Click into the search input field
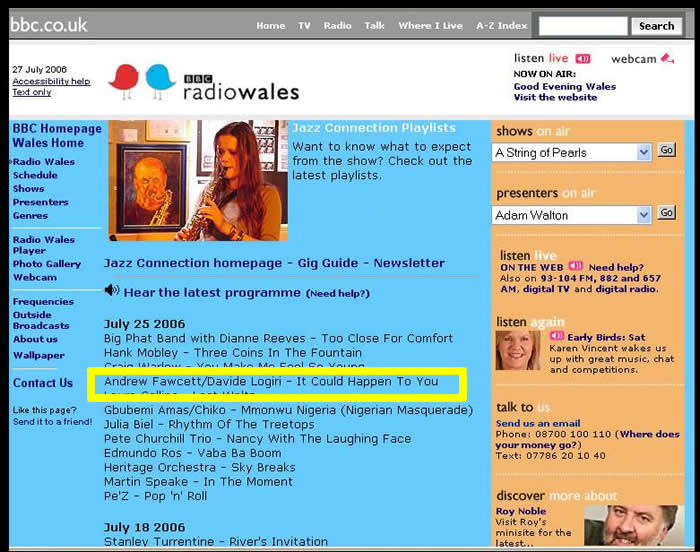The height and width of the screenshot is (552, 700). pos(583,26)
